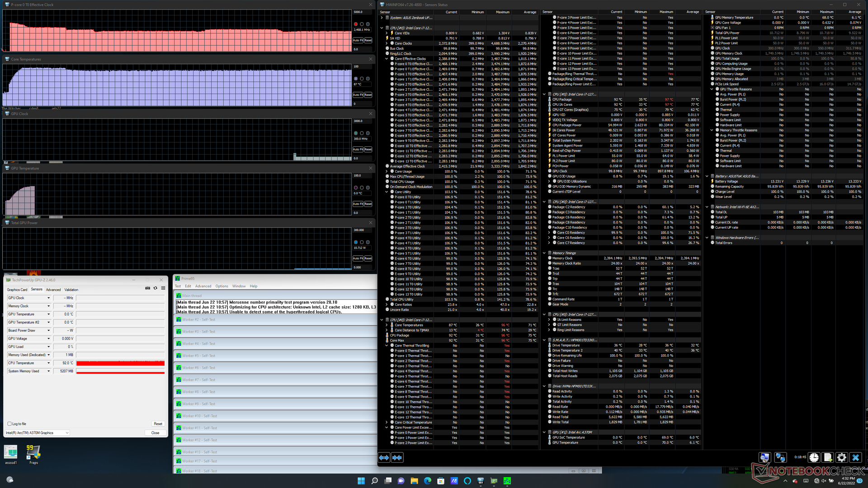Collapse the Core Effective Clocks tree node
This screenshot has width=868, height=488.
coord(387,59)
